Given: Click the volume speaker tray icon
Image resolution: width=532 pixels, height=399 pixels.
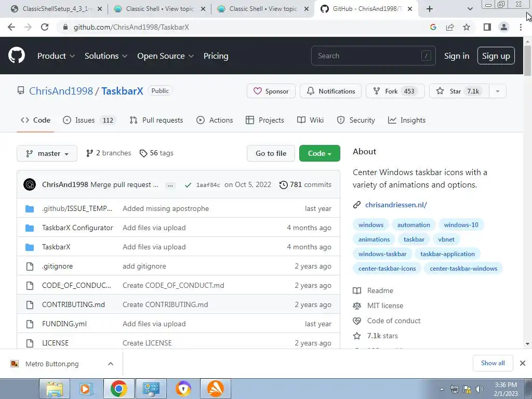Looking at the screenshot, I should 479,389.
